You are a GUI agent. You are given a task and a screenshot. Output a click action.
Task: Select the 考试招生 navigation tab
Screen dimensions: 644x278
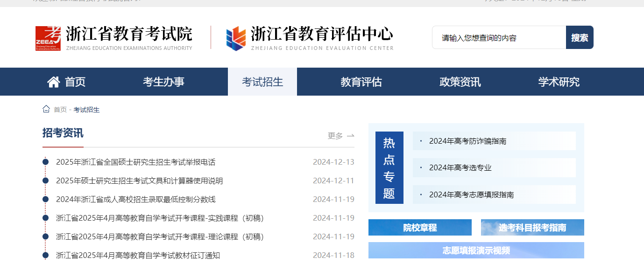point(262,82)
